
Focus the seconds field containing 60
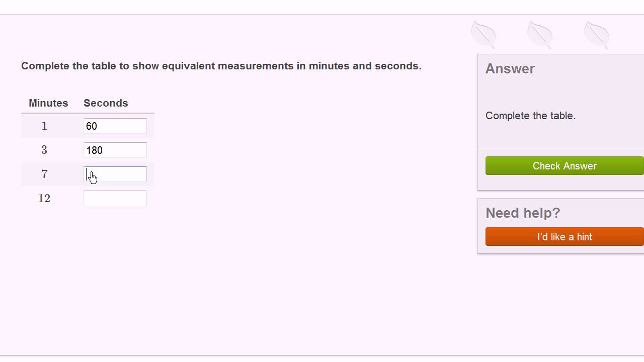[x=115, y=126]
